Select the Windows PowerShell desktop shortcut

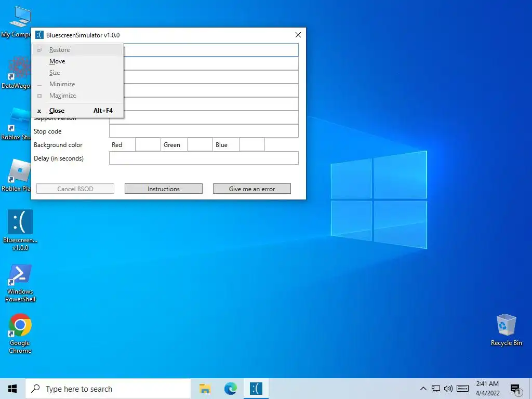[x=20, y=283]
